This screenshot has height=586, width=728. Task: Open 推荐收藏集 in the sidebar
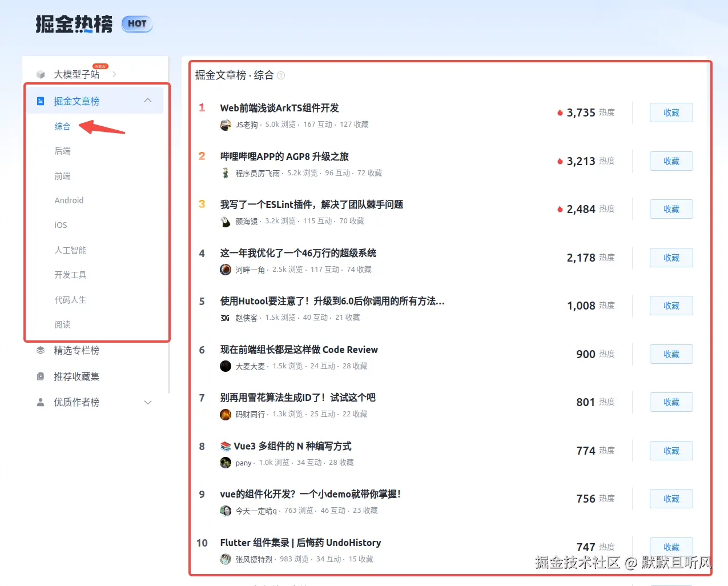point(77,376)
